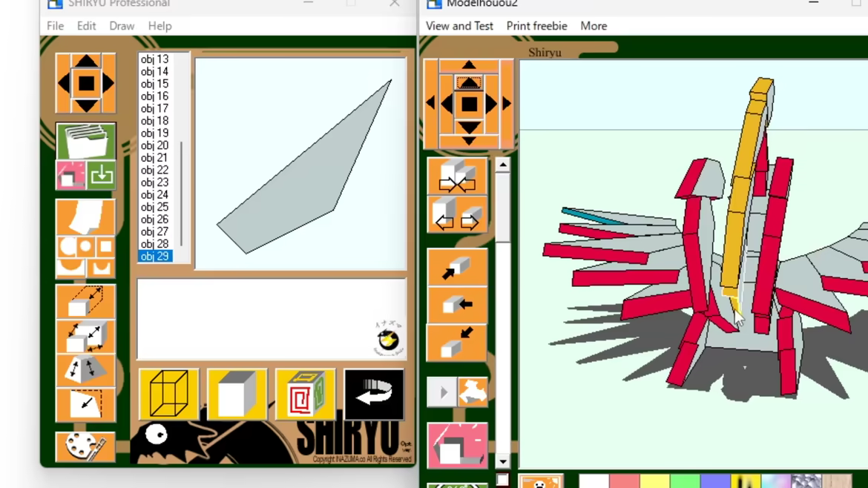
Task: Click the outer left arrow on Modelhouou2 pad
Action: (x=431, y=104)
